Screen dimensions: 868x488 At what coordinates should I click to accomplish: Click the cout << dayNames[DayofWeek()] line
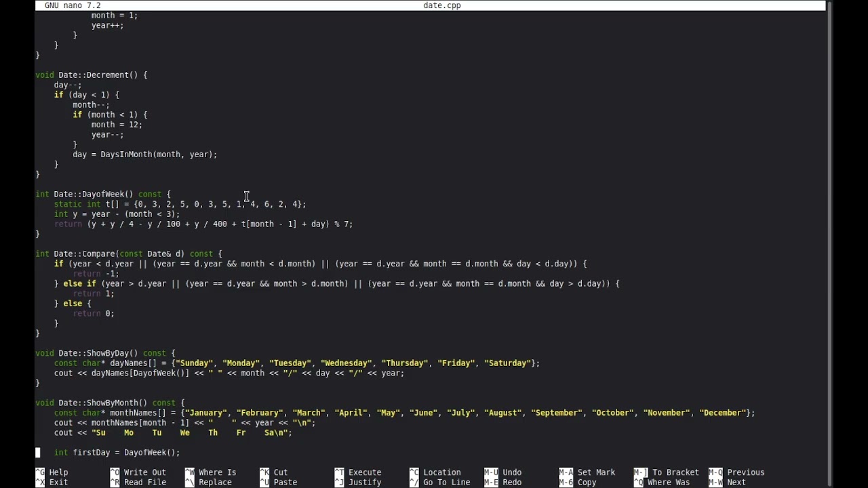pyautogui.click(x=229, y=373)
